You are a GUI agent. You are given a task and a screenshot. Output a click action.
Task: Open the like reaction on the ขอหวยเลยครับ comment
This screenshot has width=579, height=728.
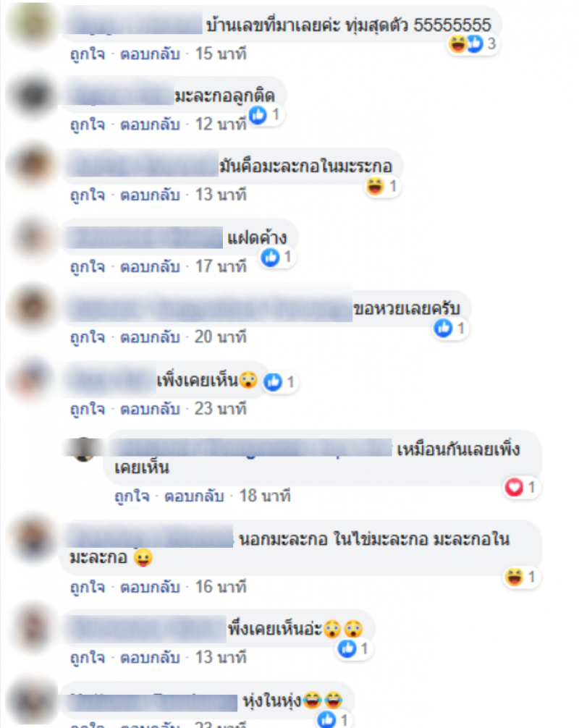(450, 329)
